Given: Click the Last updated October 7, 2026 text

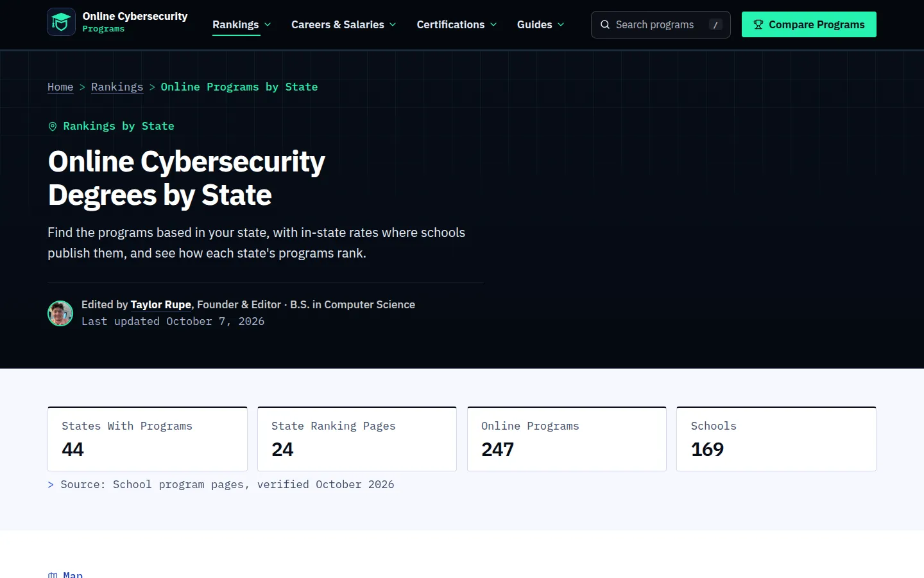Looking at the screenshot, I should tap(173, 321).
